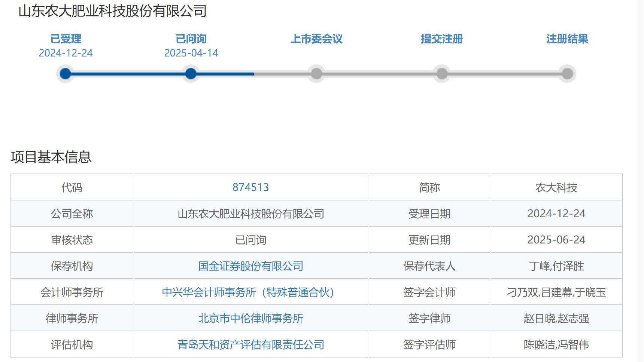Click the 保荐机构 label cell
The width and height of the screenshot is (644, 362).
(x=72, y=266)
